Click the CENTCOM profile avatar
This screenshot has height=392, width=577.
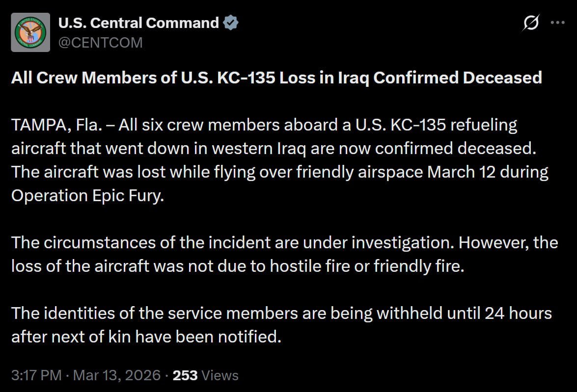[x=30, y=32]
